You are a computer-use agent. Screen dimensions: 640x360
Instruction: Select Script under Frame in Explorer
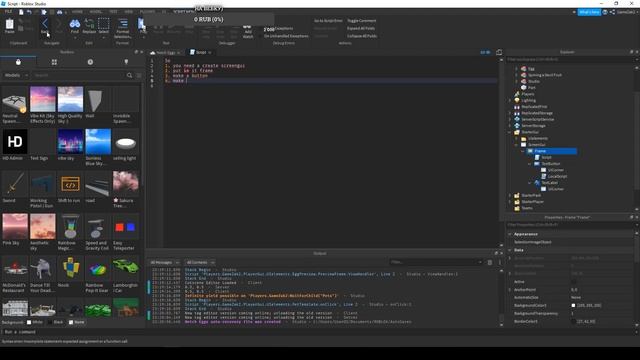coord(546,157)
